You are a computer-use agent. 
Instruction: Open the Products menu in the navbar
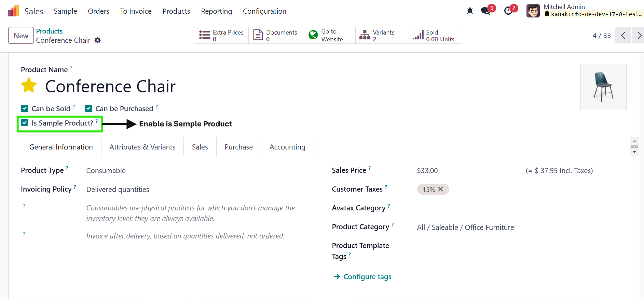(x=176, y=11)
